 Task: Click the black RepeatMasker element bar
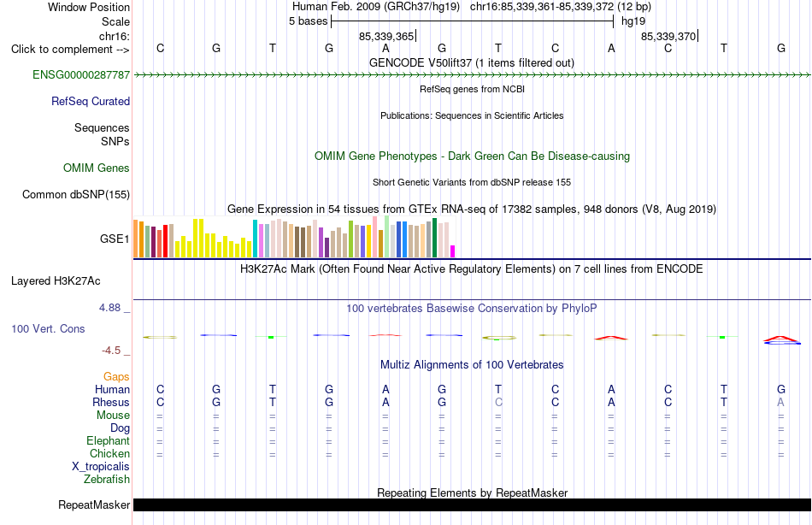click(472, 504)
